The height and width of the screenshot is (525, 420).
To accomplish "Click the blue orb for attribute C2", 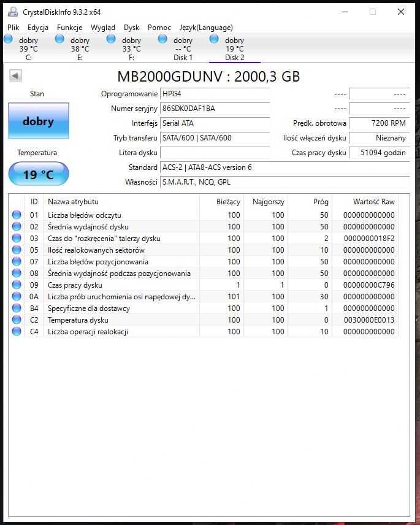I will coord(17,320).
